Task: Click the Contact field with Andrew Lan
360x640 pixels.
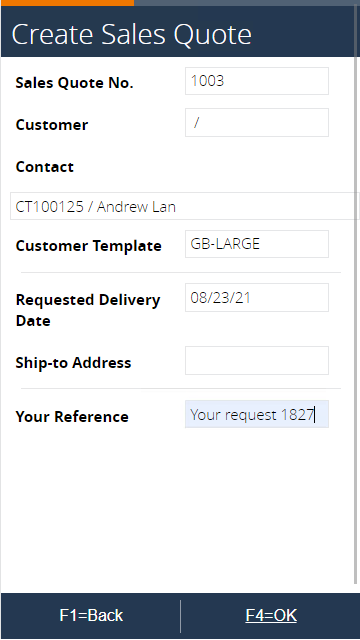Action: (x=184, y=206)
